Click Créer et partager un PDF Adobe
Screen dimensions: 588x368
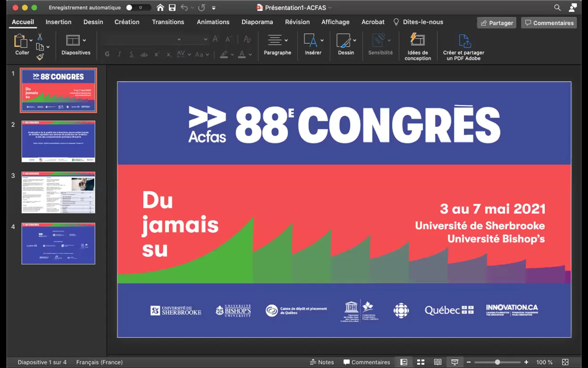coord(464,47)
